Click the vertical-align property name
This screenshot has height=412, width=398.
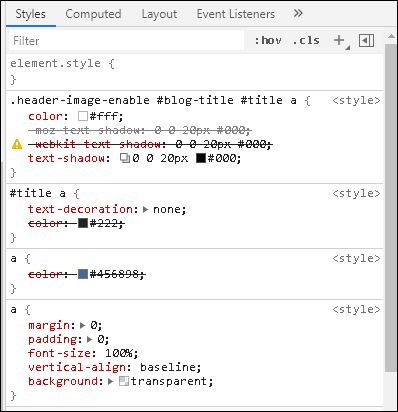pyautogui.click(x=76, y=367)
